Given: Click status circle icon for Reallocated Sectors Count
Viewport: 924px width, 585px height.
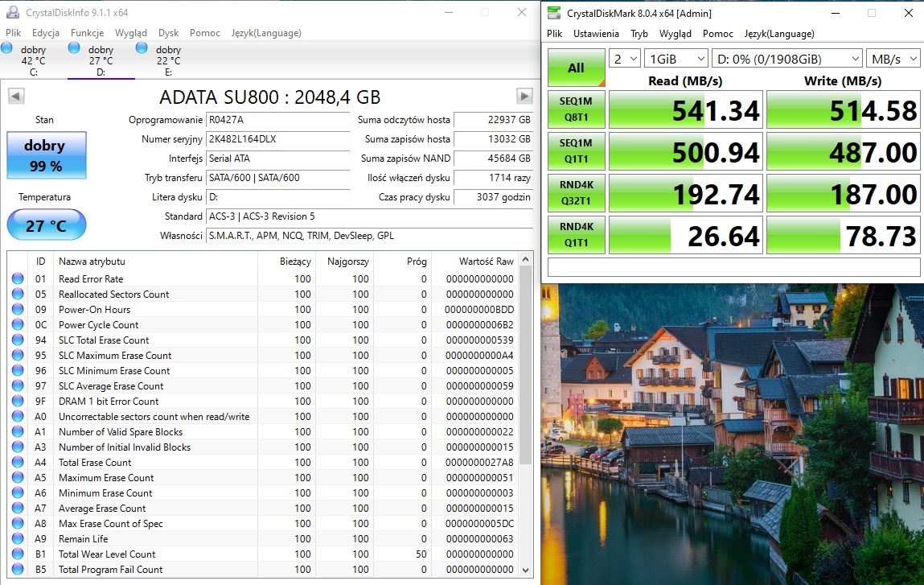Looking at the screenshot, I should pyautogui.click(x=18, y=295).
